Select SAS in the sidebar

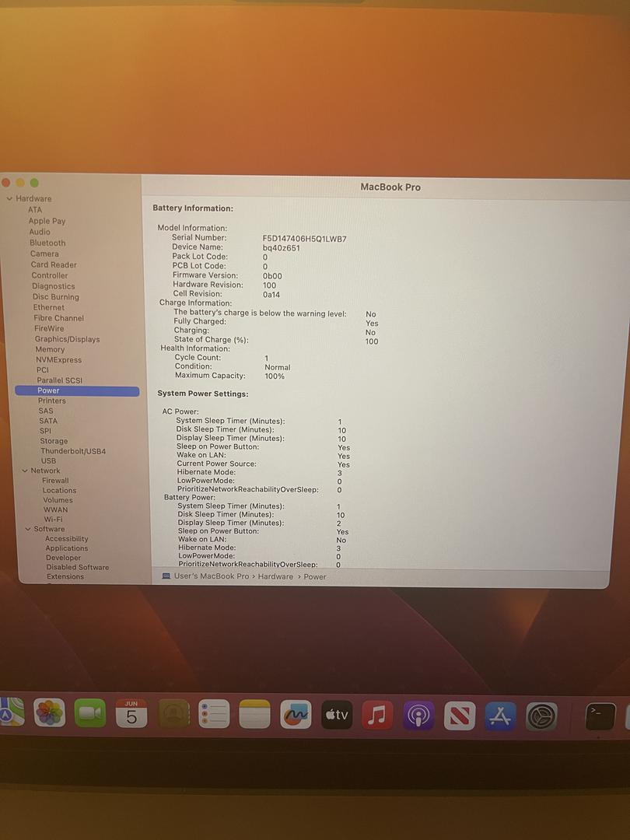(46, 411)
